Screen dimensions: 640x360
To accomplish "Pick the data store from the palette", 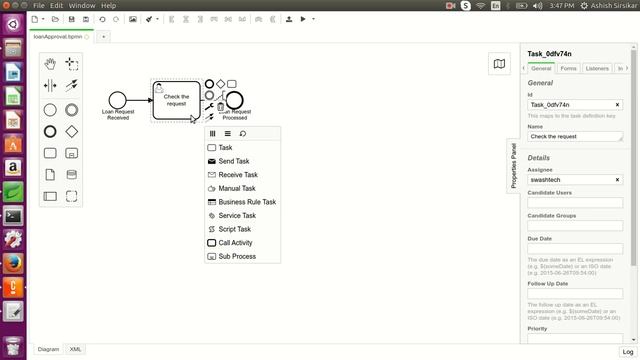I will click(71, 175).
